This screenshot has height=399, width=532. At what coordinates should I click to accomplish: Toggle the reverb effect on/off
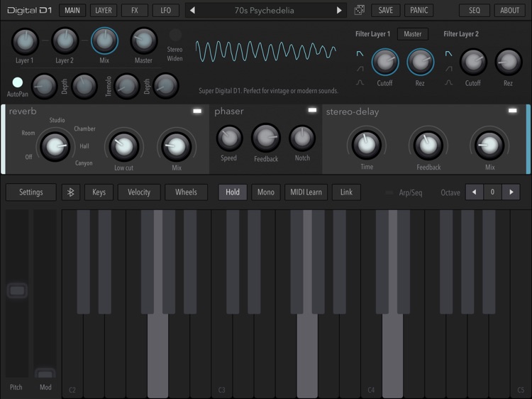(197, 111)
